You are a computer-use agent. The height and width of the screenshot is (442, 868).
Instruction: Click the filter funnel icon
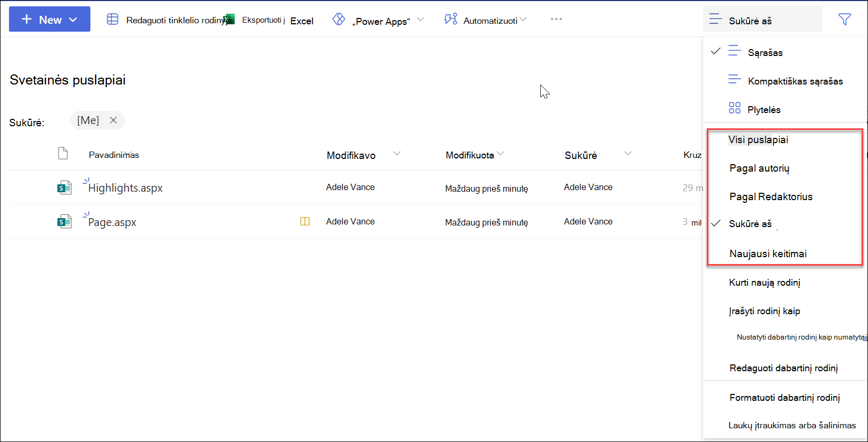point(845,20)
